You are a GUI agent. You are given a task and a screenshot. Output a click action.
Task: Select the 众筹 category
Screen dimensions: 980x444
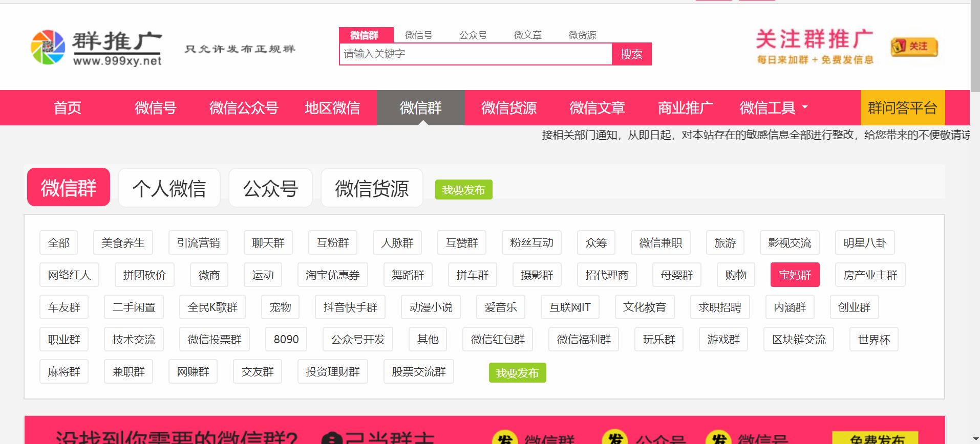click(596, 242)
